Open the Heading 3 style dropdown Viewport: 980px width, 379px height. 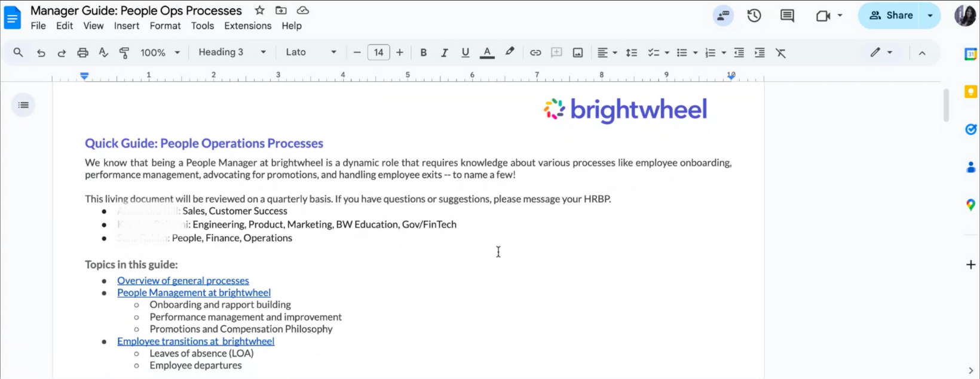(232, 52)
